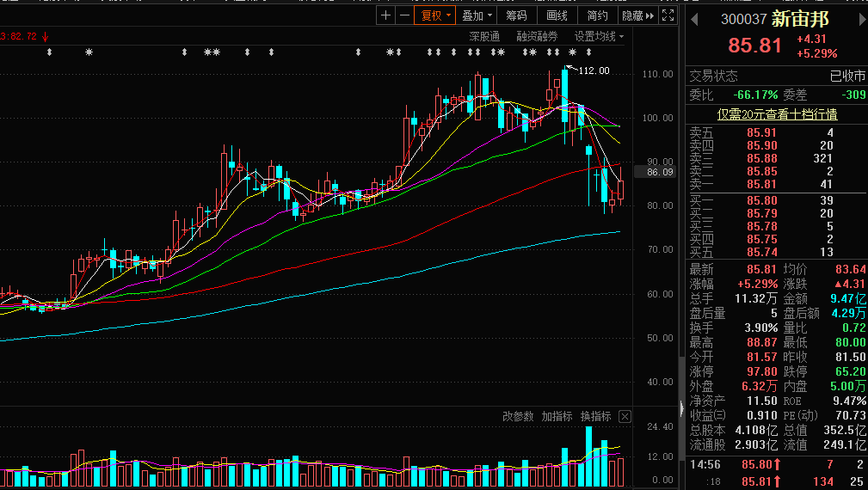868x490 pixels.
Task: Enter fullscreen chart mode icon
Action: point(668,15)
